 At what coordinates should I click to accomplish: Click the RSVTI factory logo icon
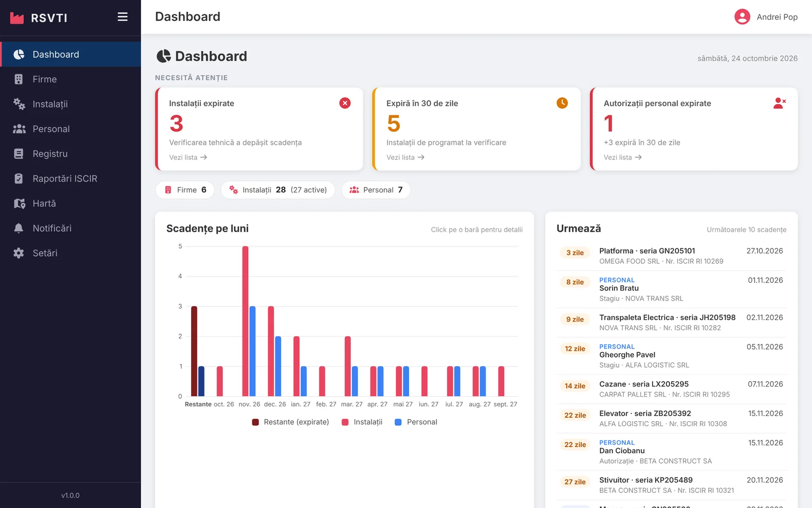tap(17, 18)
